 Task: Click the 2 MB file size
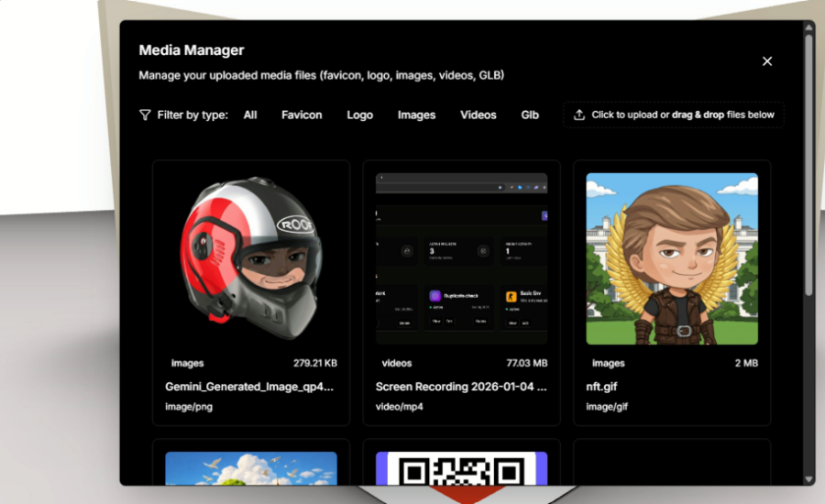(746, 363)
